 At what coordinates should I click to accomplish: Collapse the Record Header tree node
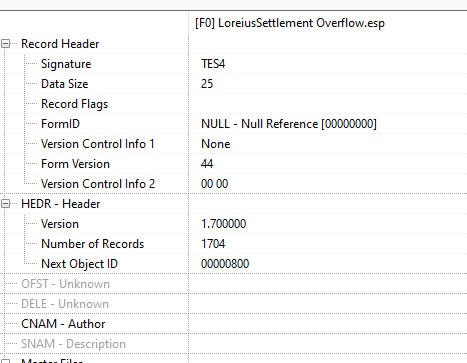coord(6,44)
